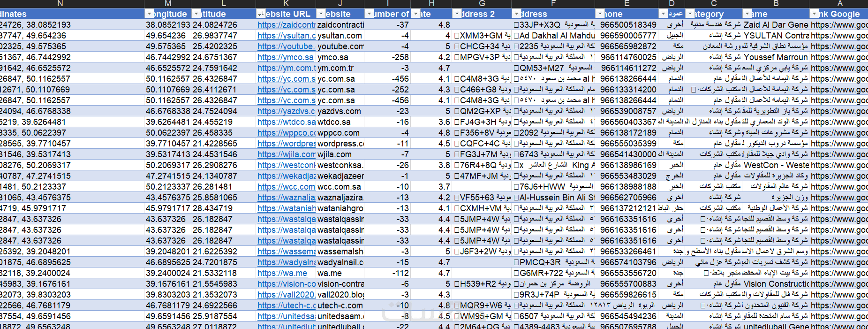Select column G header
This screenshot has height=329, width=868.
[x=481, y=4]
